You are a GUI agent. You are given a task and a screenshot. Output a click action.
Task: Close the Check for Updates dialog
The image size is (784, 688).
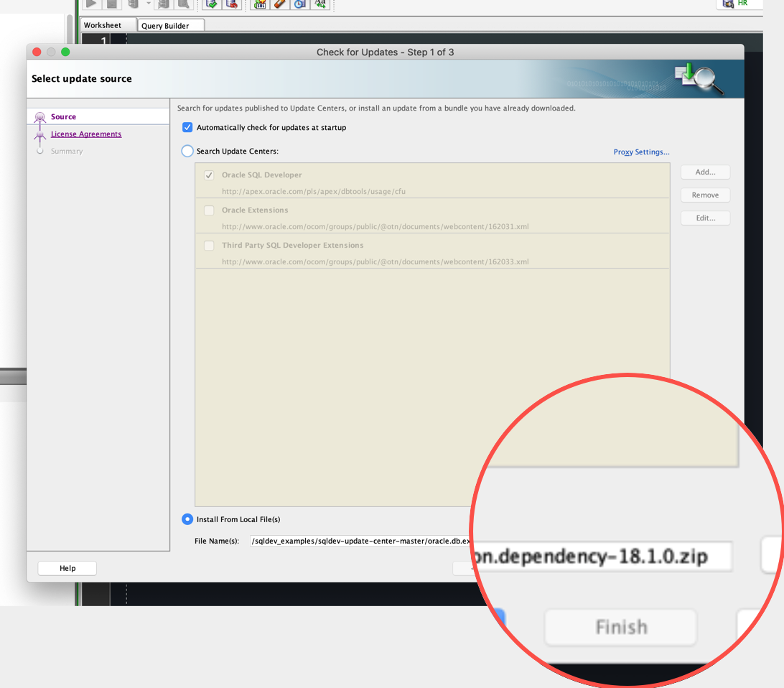[x=37, y=52]
